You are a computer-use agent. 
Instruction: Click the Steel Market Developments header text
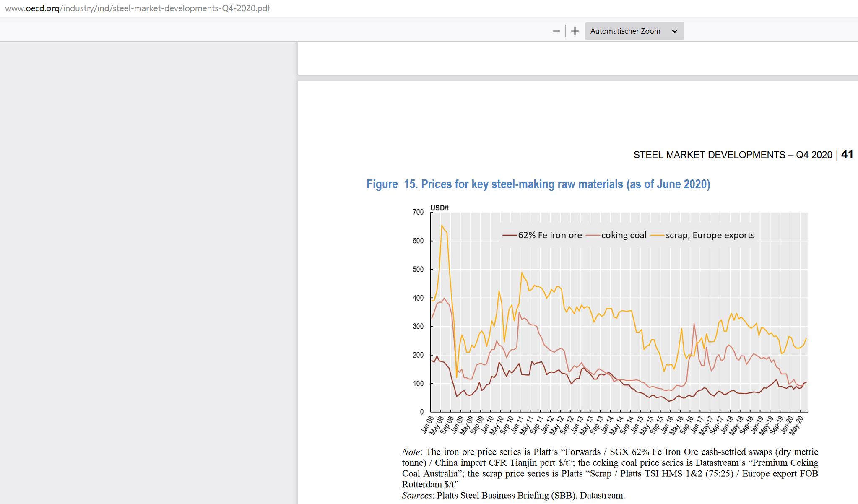tap(732, 155)
